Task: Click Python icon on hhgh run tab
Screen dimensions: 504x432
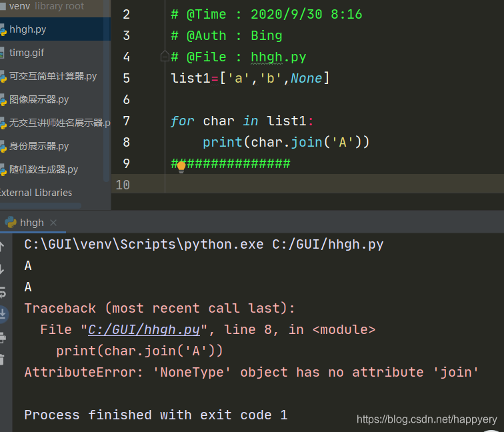Action: click(11, 222)
